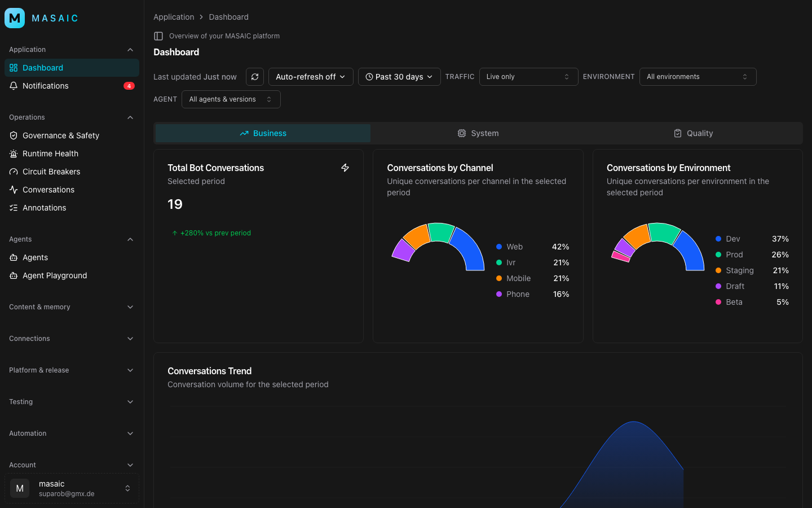Open the Auto-refresh off dropdown
Viewport: 812px width, 508px height.
311,77
